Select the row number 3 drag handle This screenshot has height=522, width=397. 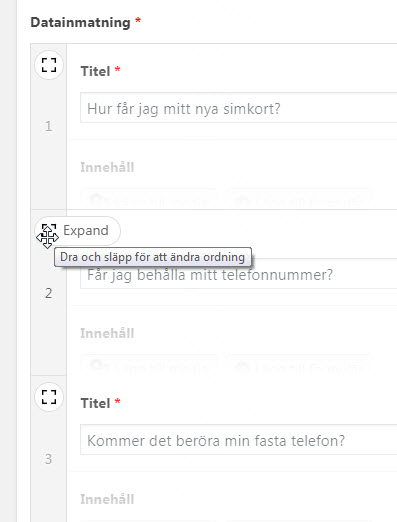click(49, 459)
